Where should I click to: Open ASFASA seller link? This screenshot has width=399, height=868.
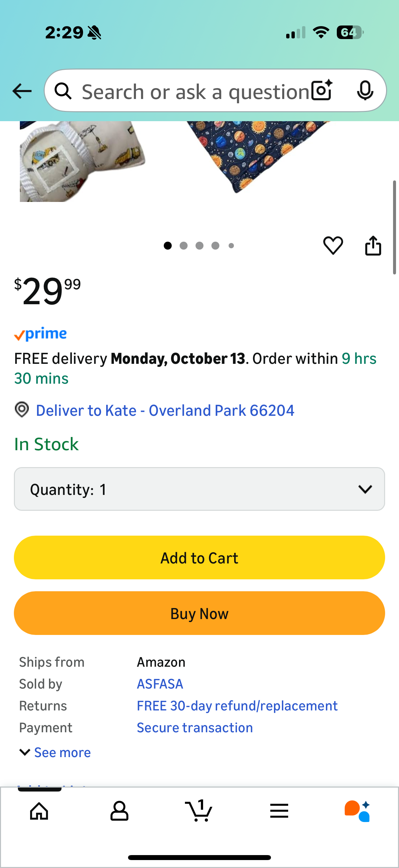[160, 684]
